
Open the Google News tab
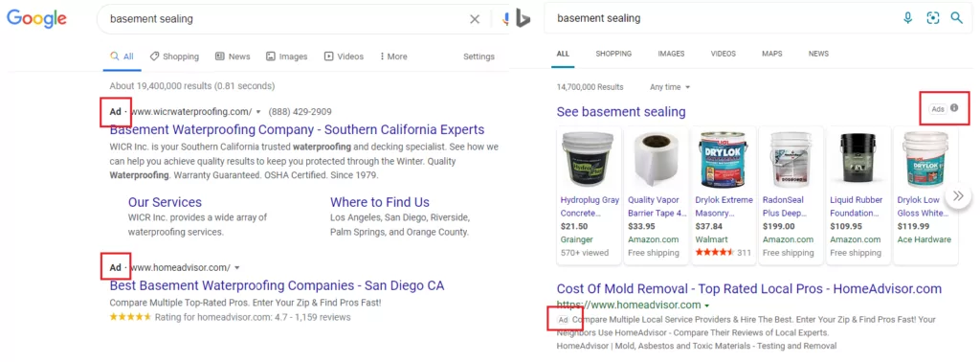(x=233, y=57)
